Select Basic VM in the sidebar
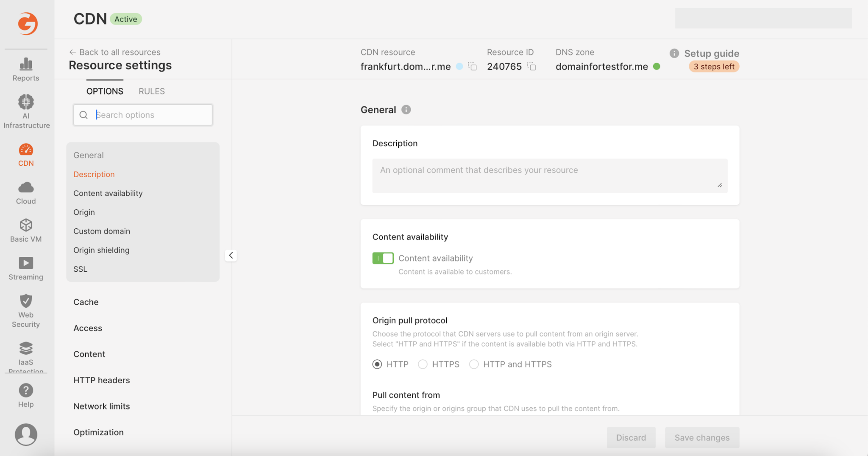 click(26, 230)
